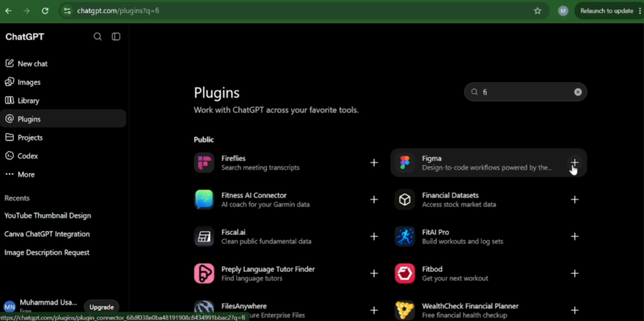This screenshot has height=321, width=644.
Task: Open the Fitbod title
Action: [x=432, y=269]
